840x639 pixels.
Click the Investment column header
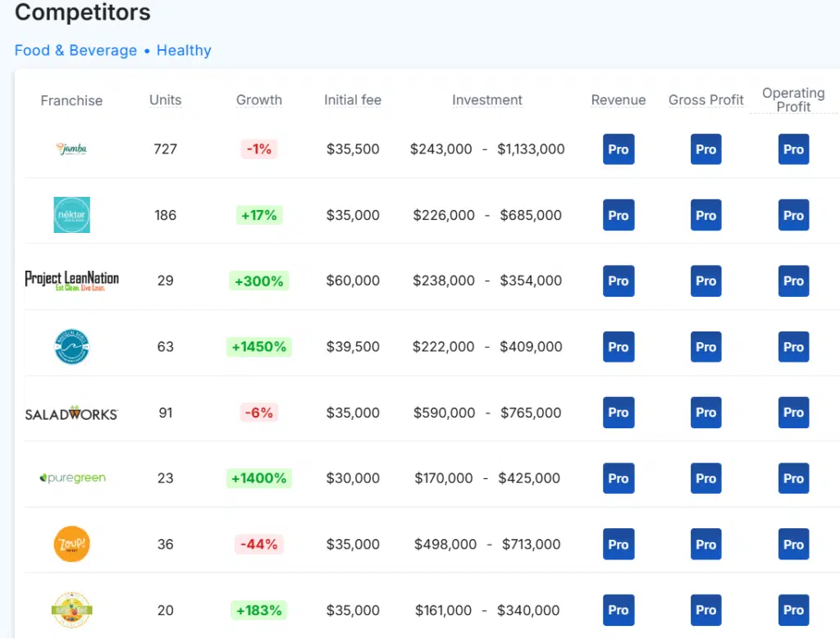[487, 100]
